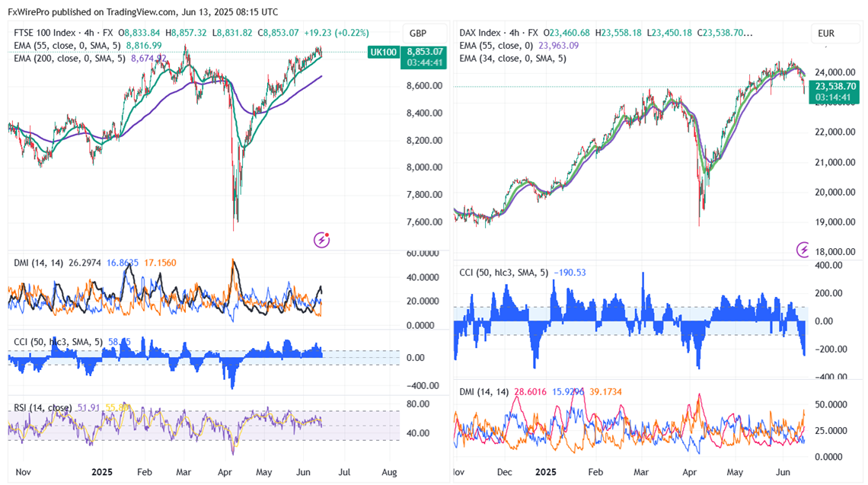This screenshot has width=868, height=485.
Task: Click the CCI value -190.53
Action: point(570,273)
